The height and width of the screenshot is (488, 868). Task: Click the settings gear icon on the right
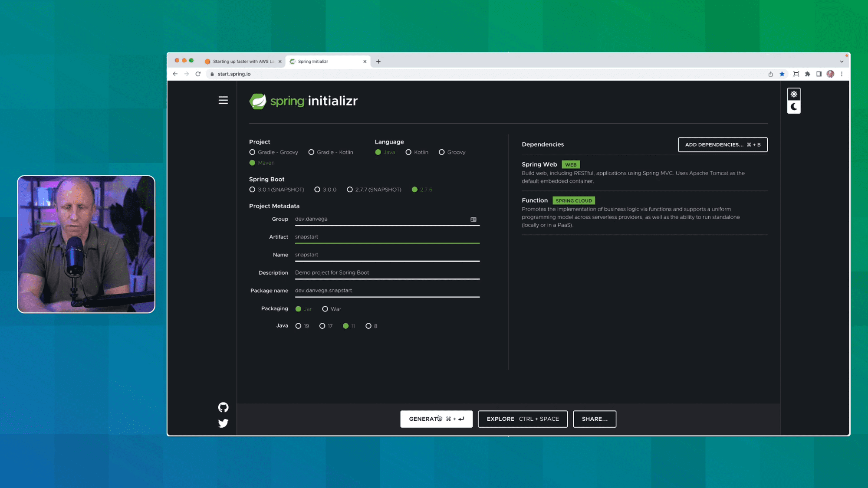[794, 94]
